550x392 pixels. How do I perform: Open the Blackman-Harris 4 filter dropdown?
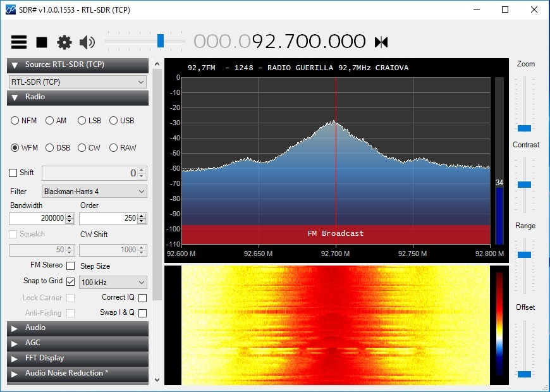click(94, 192)
